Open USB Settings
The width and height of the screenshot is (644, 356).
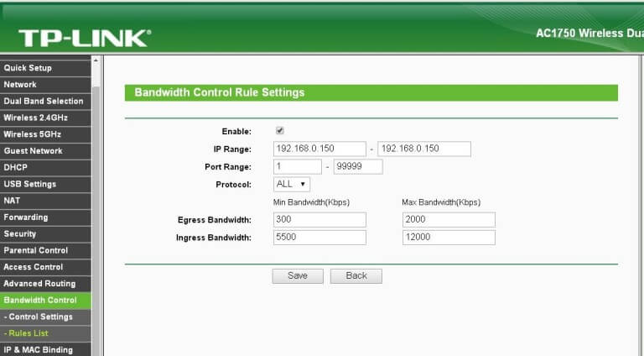pyautogui.click(x=45, y=184)
